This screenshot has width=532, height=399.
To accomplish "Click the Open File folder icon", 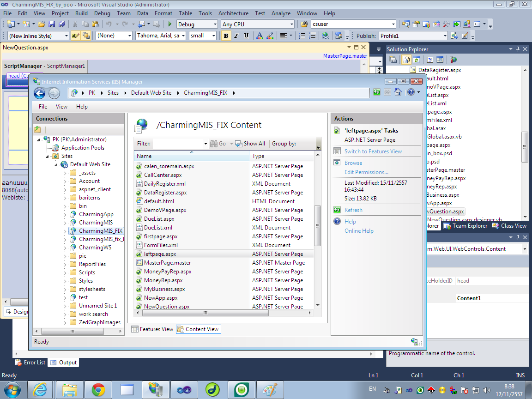I will tap(42, 24).
